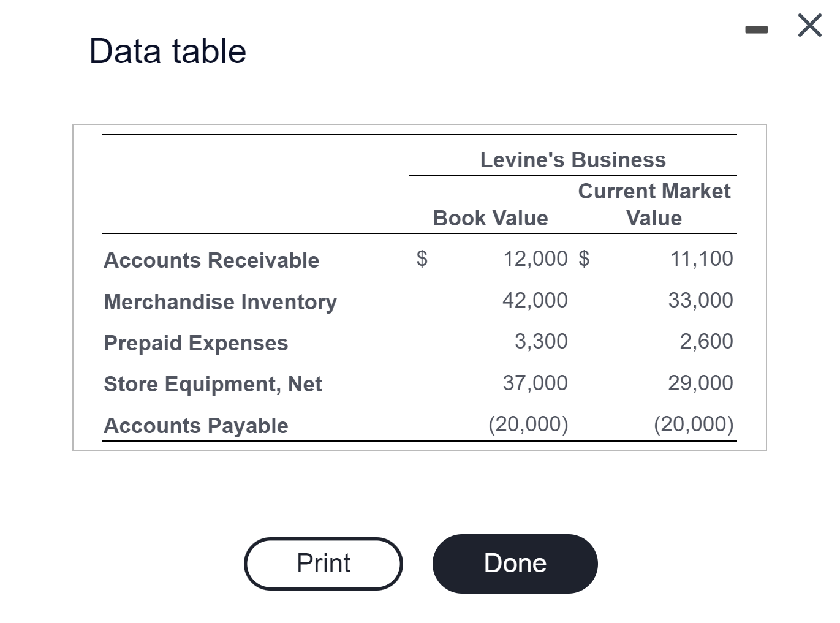This screenshot has width=840, height=623.
Task: Click the Done button
Action: tap(515, 563)
